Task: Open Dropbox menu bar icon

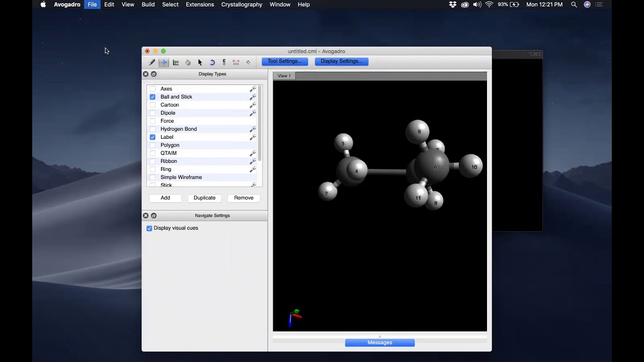Action: click(x=453, y=5)
